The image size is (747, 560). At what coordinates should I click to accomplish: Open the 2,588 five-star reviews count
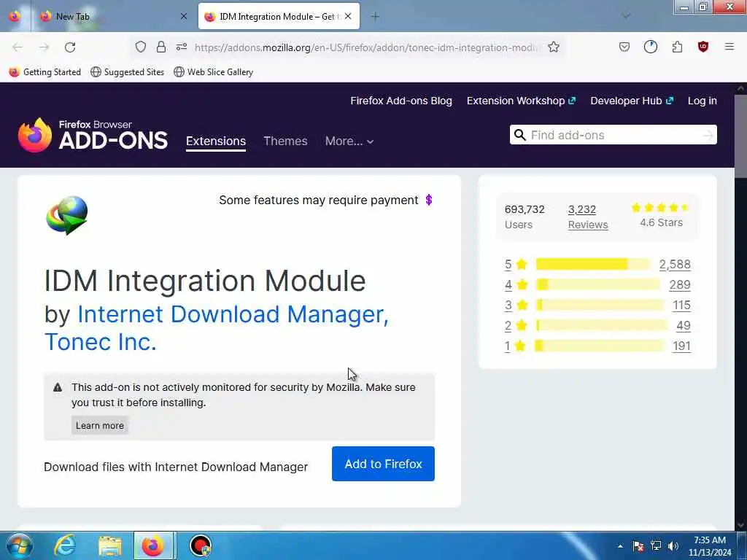pyautogui.click(x=675, y=264)
